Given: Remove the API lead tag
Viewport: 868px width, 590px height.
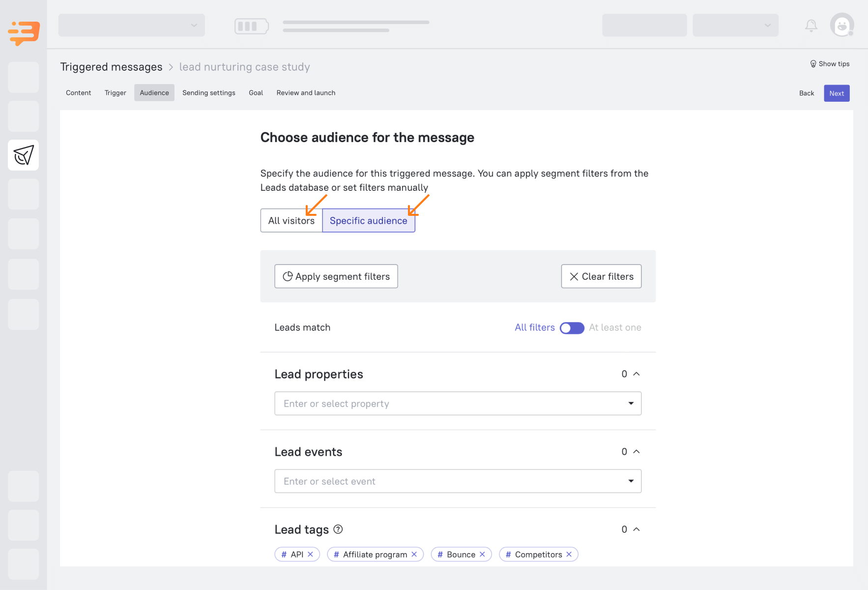Looking at the screenshot, I should point(311,554).
